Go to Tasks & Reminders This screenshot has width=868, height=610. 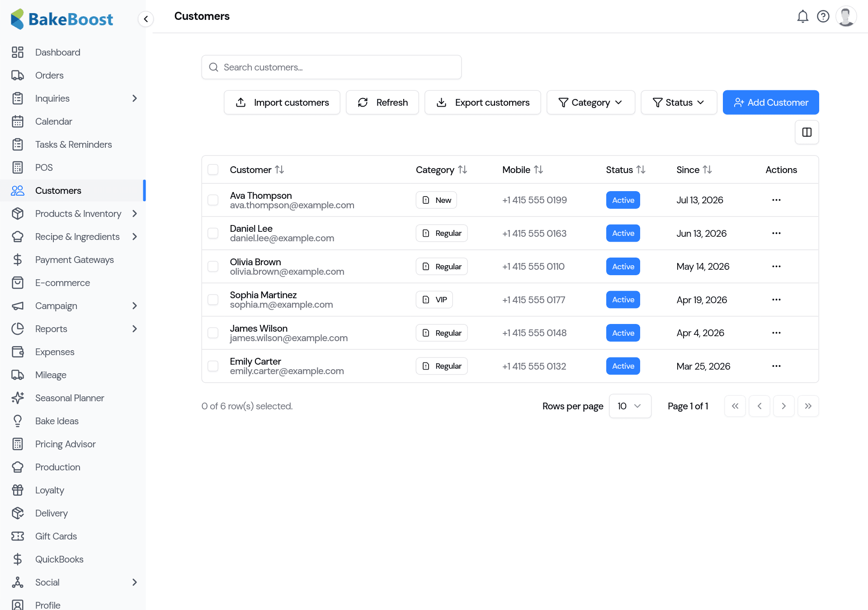point(73,145)
